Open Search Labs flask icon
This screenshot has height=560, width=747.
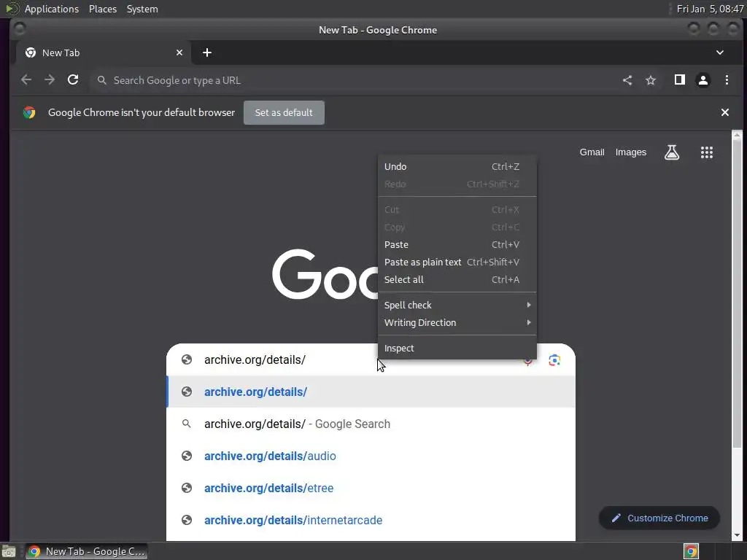pos(672,152)
